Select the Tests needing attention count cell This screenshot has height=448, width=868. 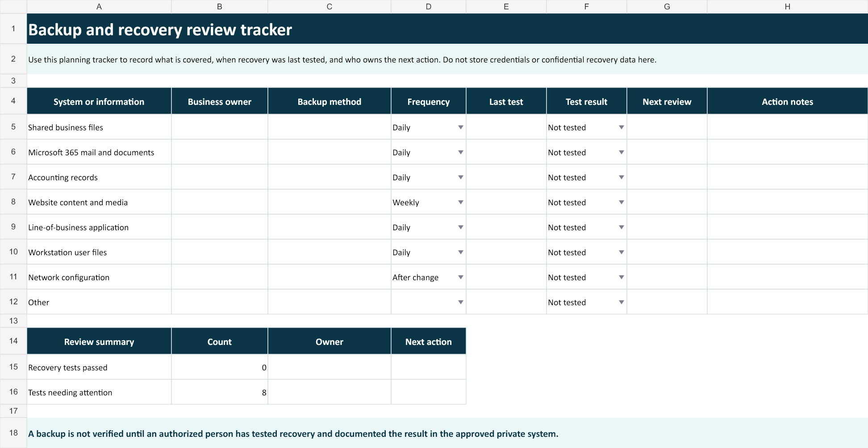pyautogui.click(x=220, y=392)
